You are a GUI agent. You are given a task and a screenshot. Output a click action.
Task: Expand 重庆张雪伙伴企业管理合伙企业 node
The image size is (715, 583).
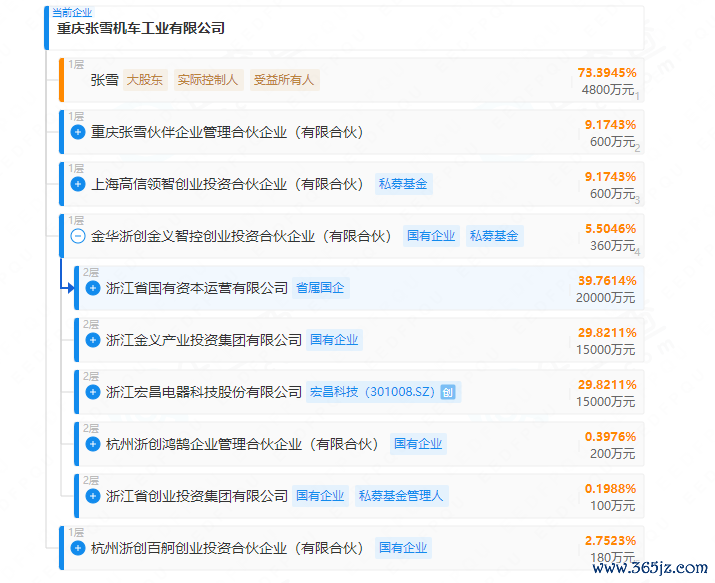pos(78,132)
